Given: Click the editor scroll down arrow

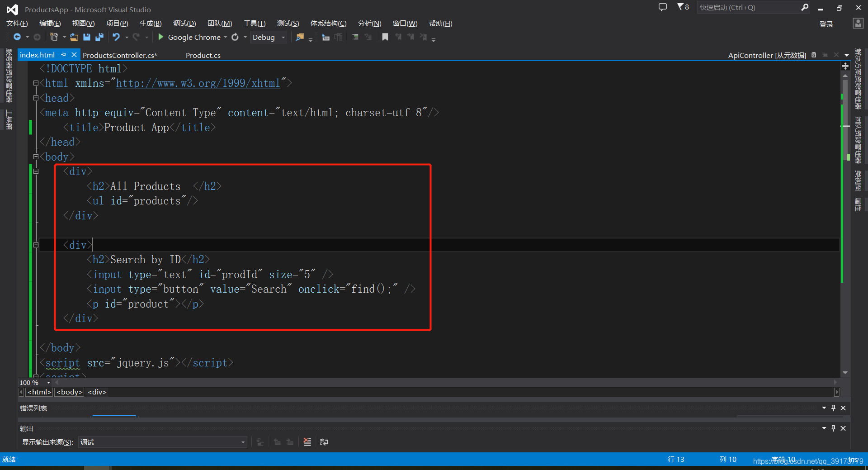Looking at the screenshot, I should pyautogui.click(x=845, y=373).
